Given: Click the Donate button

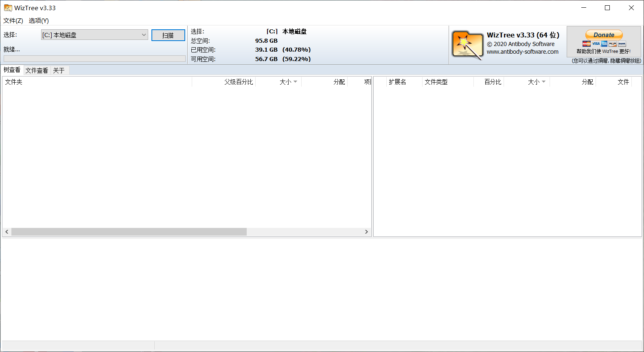Looking at the screenshot, I should tap(604, 35).
